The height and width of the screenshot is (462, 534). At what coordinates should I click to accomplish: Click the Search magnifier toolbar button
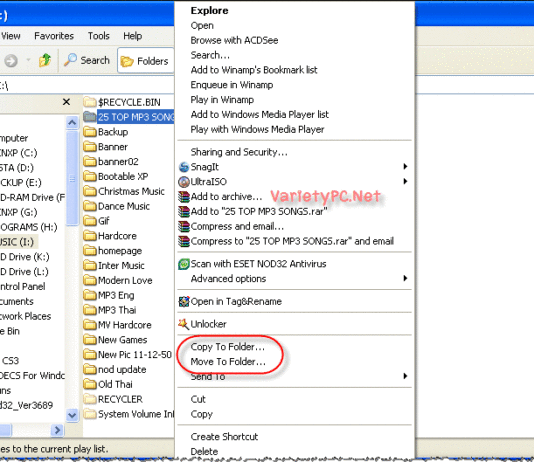[87, 60]
